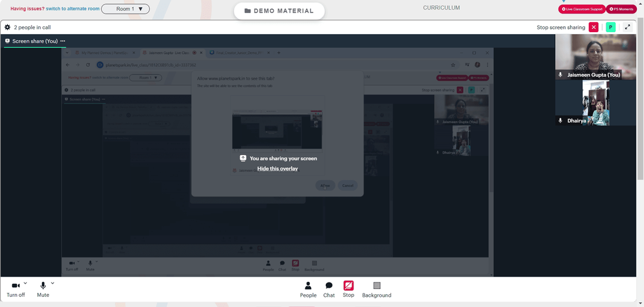The image size is (644, 307).
Task: Click Allow button in shared-screen dialog
Action: pos(325,185)
